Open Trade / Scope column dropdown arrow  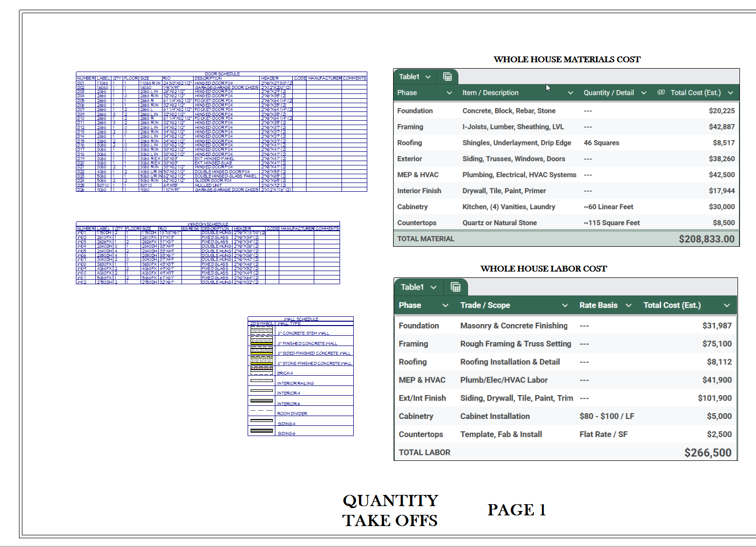coord(565,306)
